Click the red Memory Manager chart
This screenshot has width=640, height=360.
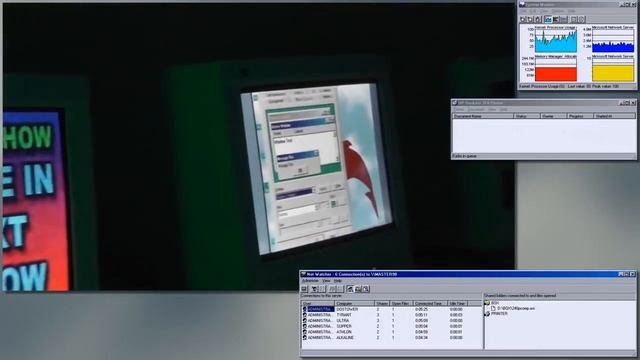pos(556,70)
